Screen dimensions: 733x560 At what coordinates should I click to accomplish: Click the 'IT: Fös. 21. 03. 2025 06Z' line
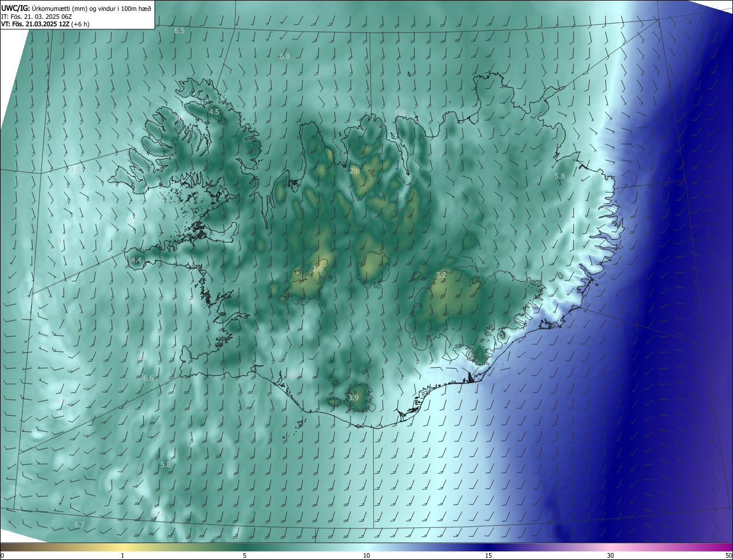coord(37,17)
